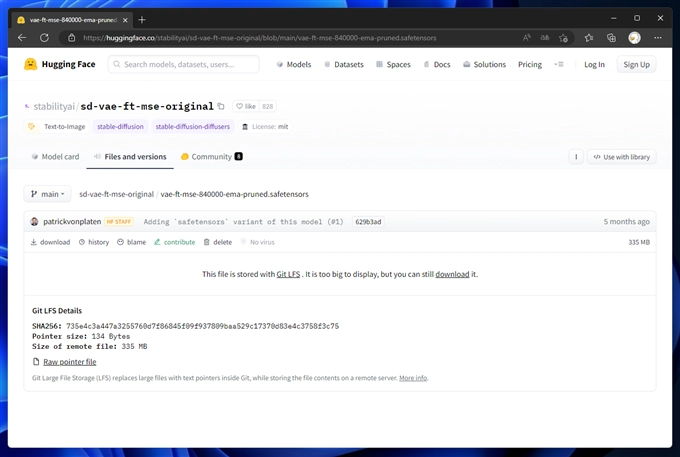Image resolution: width=680 pixels, height=457 pixels.
Task: Click the browser address bar URL
Action: (259, 38)
